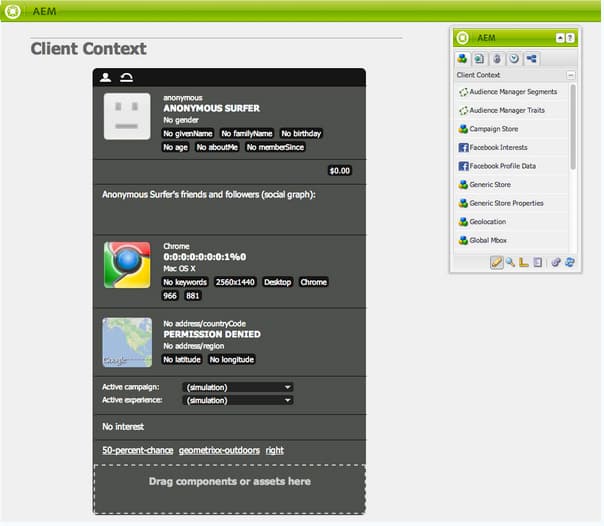Viewport: 604px width, 526px height.
Task: Click the sidekick component list scrollbar
Action: (573, 127)
